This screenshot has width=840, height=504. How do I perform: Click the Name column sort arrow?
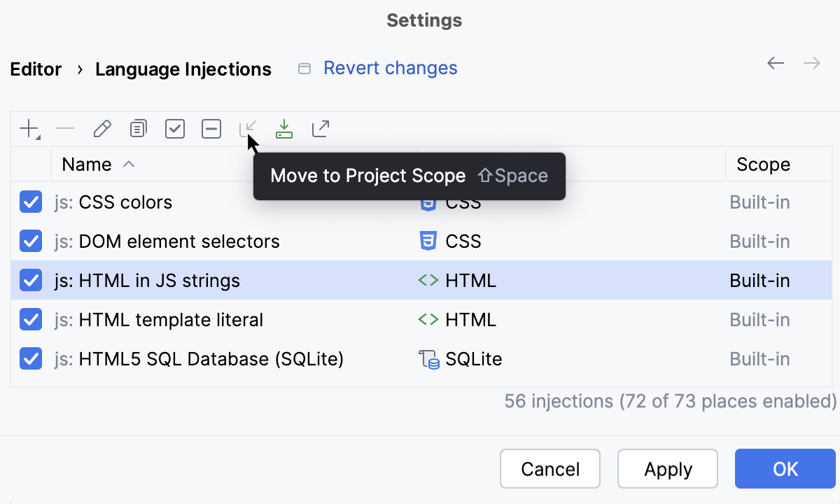pyautogui.click(x=129, y=164)
